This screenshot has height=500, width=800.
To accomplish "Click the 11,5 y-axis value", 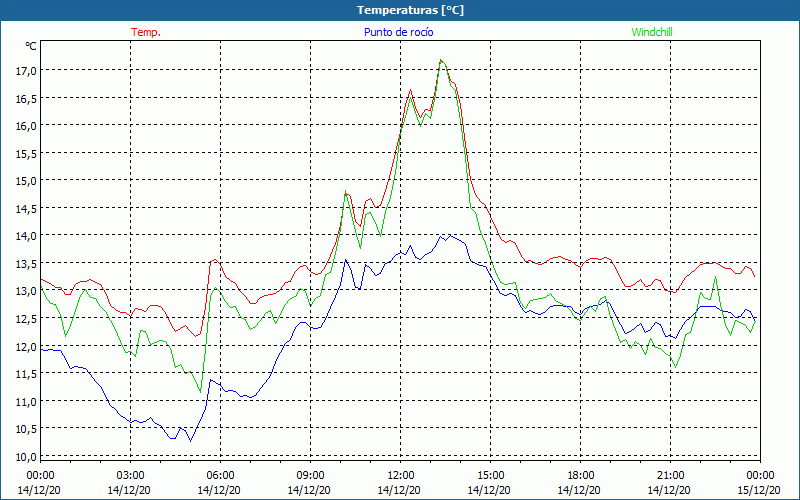I will coord(26,374).
